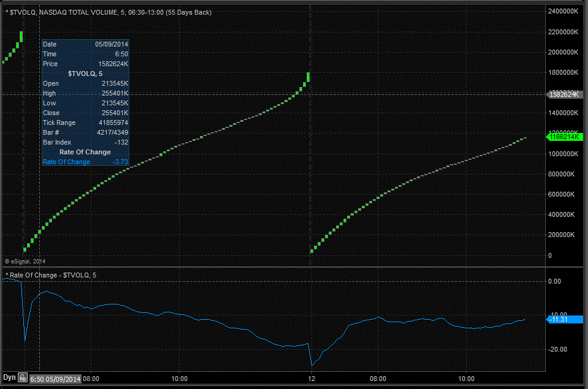Click the -20.00 label on Rate Of Change axis

(557, 349)
